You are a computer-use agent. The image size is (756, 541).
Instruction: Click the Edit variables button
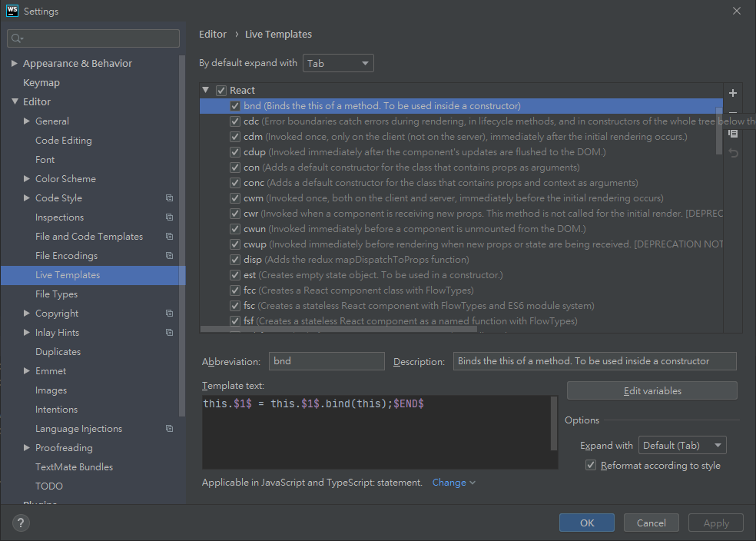[x=652, y=391]
